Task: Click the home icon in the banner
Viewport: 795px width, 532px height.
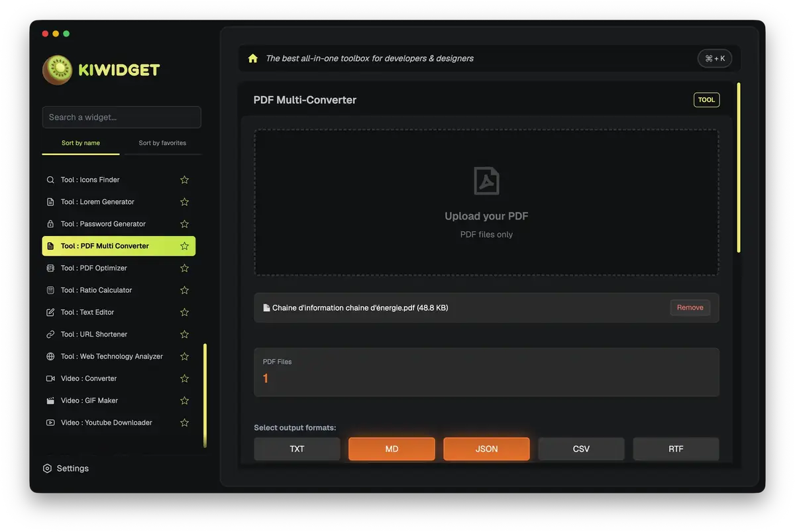Action: [x=252, y=58]
